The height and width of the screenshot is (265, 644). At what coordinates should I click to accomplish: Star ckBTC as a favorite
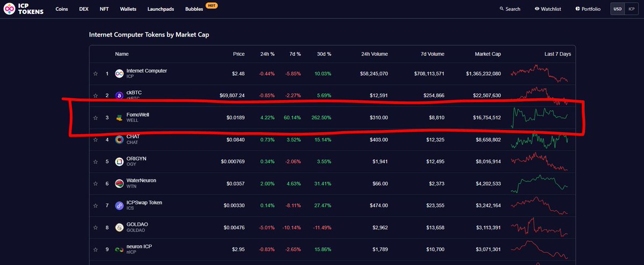click(x=96, y=96)
